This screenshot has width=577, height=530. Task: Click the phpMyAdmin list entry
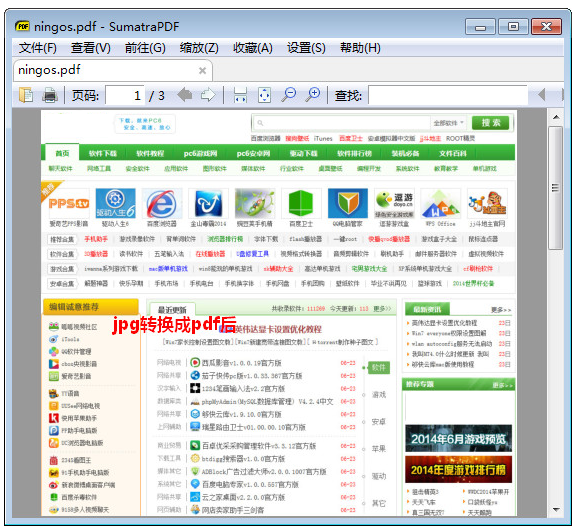click(x=268, y=402)
